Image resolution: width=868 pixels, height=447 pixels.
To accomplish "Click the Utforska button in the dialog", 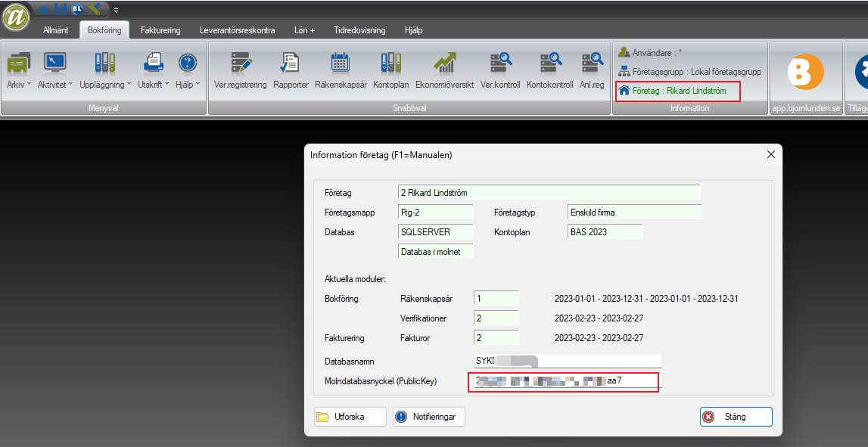I will (x=350, y=418).
